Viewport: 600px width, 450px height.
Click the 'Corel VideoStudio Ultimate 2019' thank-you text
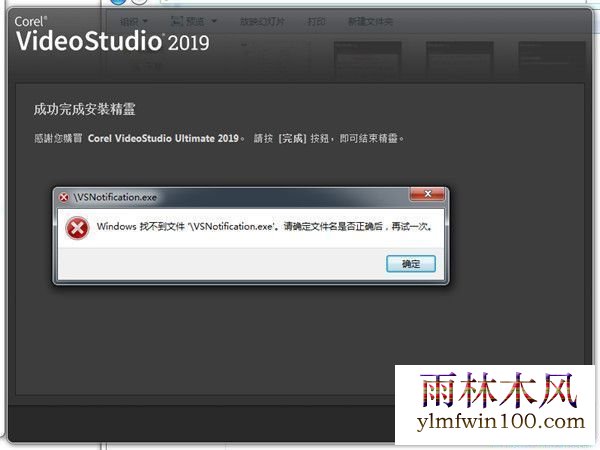[x=219, y=138]
